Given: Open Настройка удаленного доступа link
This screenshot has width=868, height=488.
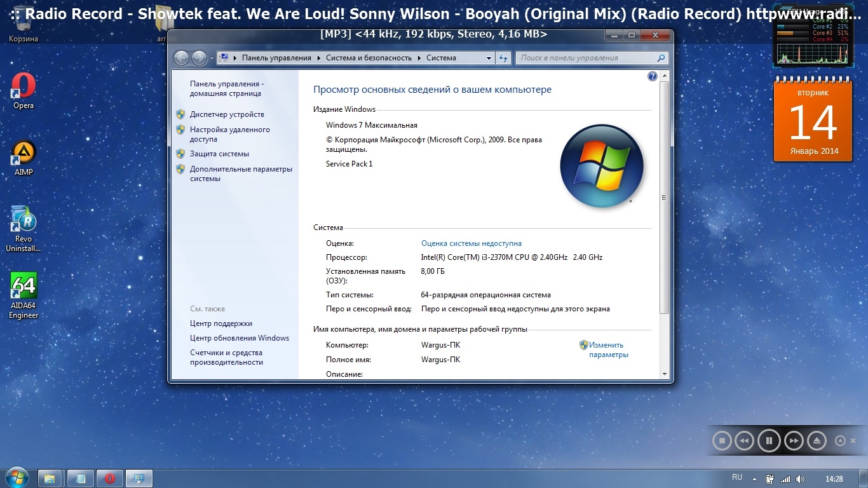Looking at the screenshot, I should pyautogui.click(x=229, y=134).
